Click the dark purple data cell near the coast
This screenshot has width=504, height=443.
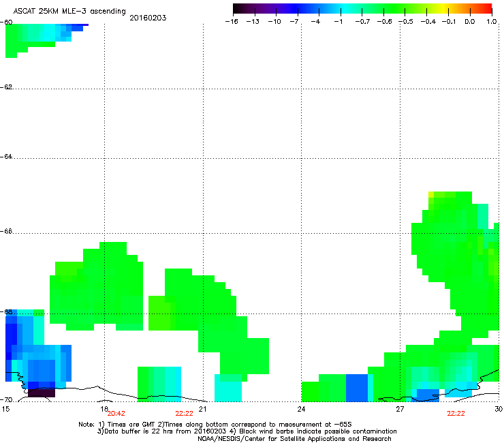point(42,393)
